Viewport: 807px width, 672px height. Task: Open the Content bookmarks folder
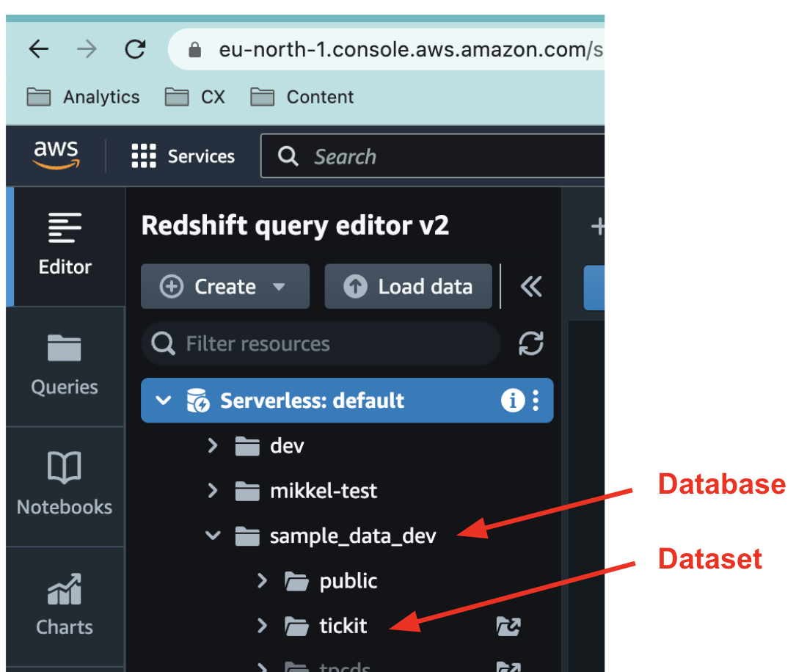[x=302, y=97]
